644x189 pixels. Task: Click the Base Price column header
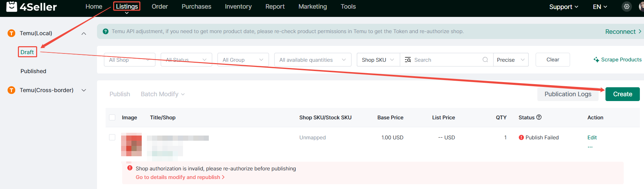(x=390, y=117)
